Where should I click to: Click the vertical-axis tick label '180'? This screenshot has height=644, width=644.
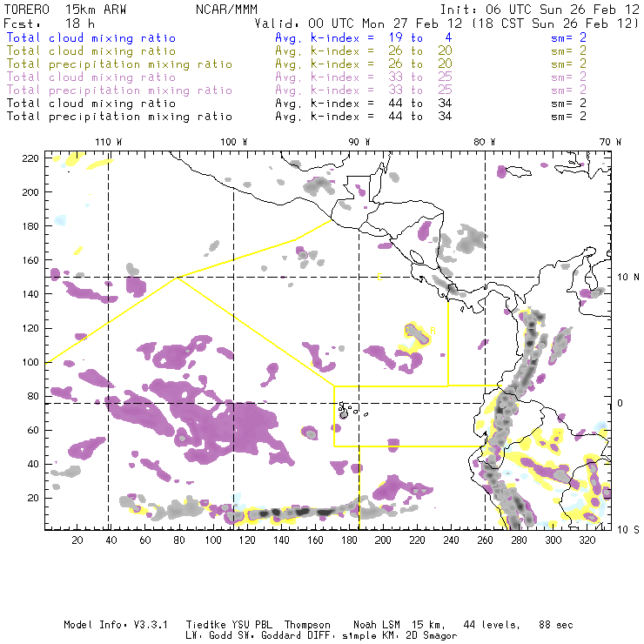click(30, 226)
